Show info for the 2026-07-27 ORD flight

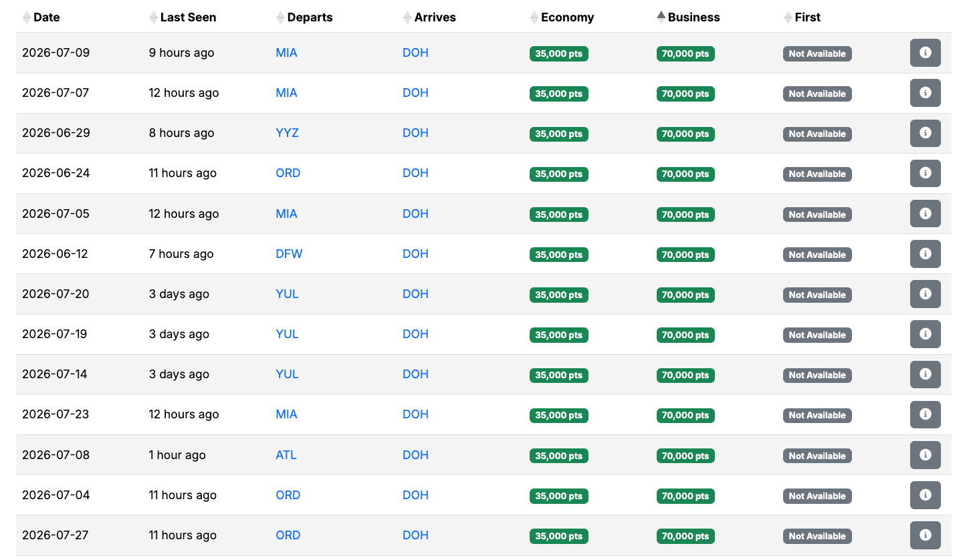925,535
